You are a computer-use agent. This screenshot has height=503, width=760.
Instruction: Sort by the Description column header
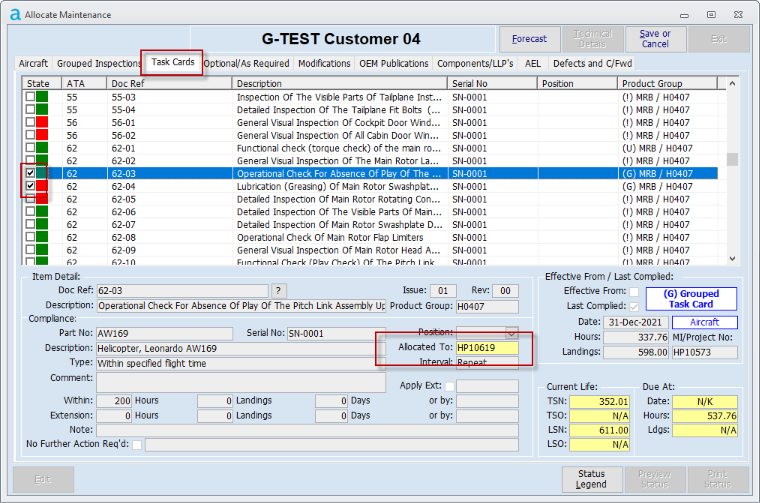click(340, 83)
